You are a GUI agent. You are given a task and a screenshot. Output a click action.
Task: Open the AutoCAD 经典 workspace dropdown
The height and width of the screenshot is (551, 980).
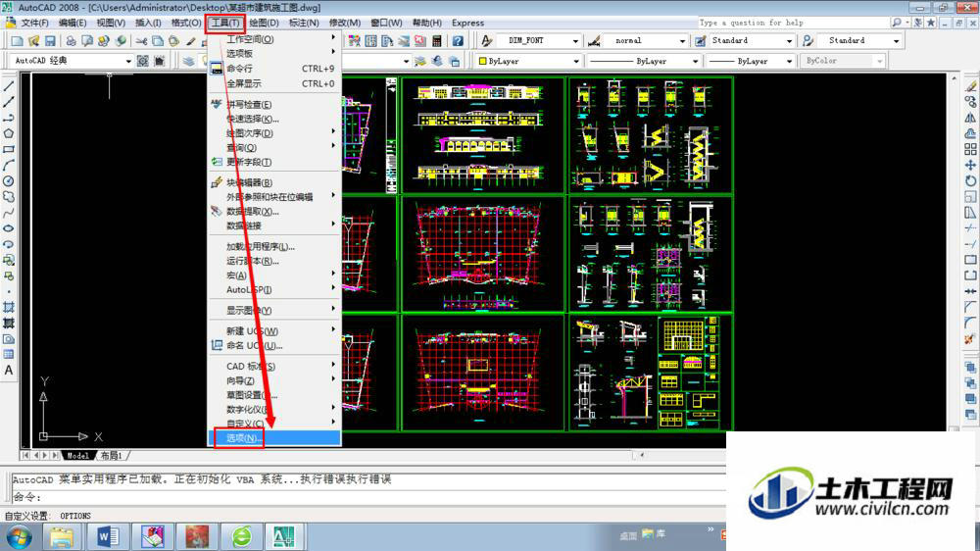click(x=128, y=62)
